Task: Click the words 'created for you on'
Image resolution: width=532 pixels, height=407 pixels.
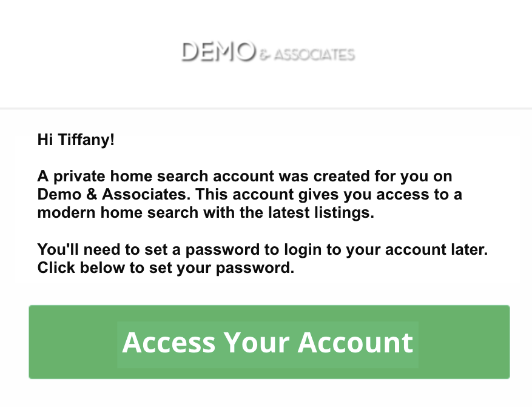Action: tap(383, 177)
